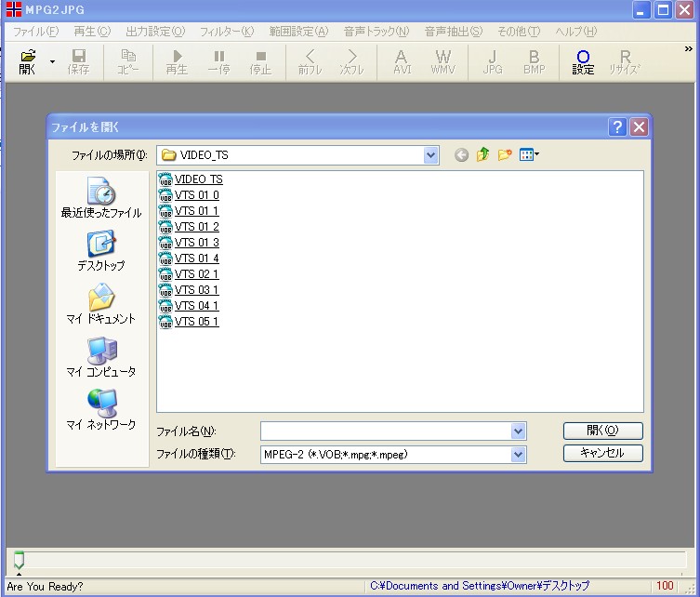Open Settings (設定) from the toolbar
The width and height of the screenshot is (700, 597).
pos(583,62)
